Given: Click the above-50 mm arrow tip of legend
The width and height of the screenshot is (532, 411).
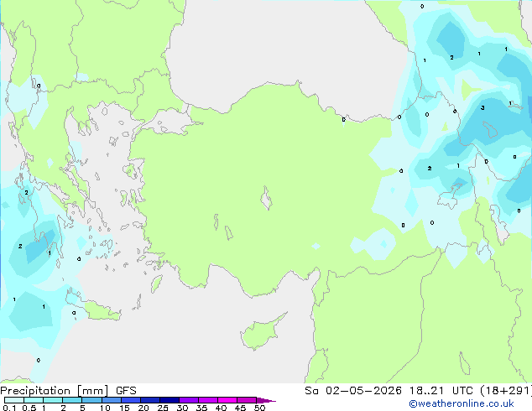Looking at the screenshot, I should click(x=266, y=400).
